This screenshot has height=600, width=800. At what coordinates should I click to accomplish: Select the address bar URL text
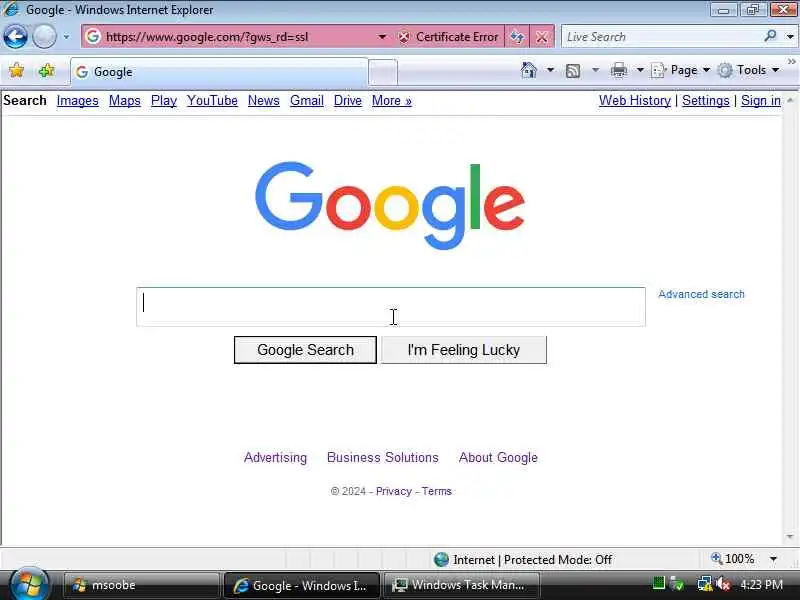pyautogui.click(x=207, y=37)
